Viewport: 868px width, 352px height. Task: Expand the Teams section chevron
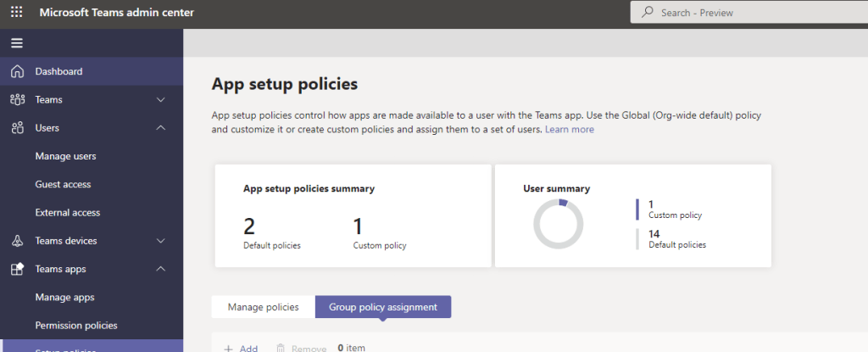[x=161, y=100]
